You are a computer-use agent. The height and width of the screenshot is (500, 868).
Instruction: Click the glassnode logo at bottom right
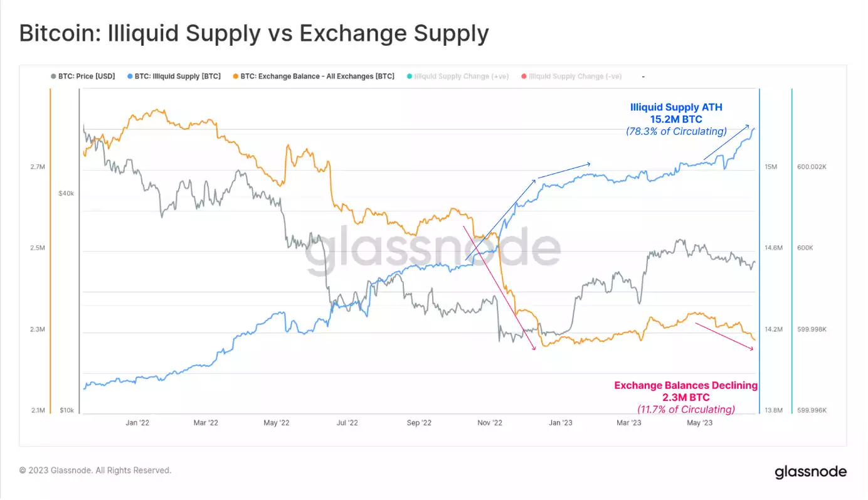coord(810,472)
